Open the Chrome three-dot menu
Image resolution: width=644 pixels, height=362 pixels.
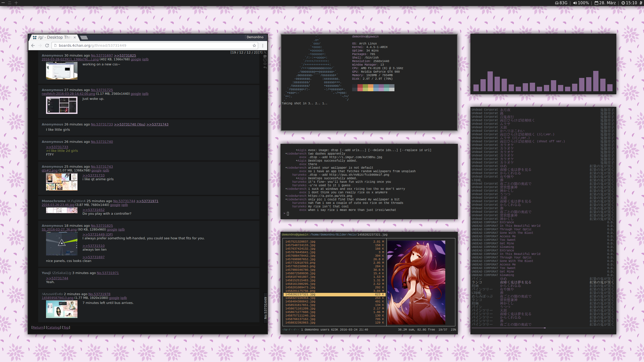pyautogui.click(x=263, y=46)
